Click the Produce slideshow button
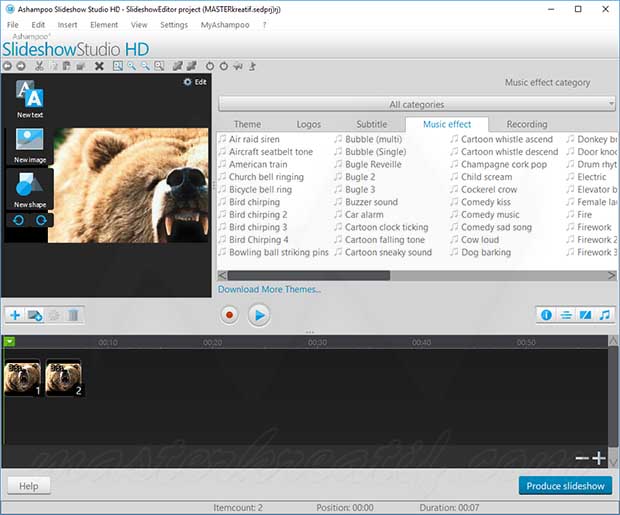This screenshot has height=515, width=620. (565, 486)
